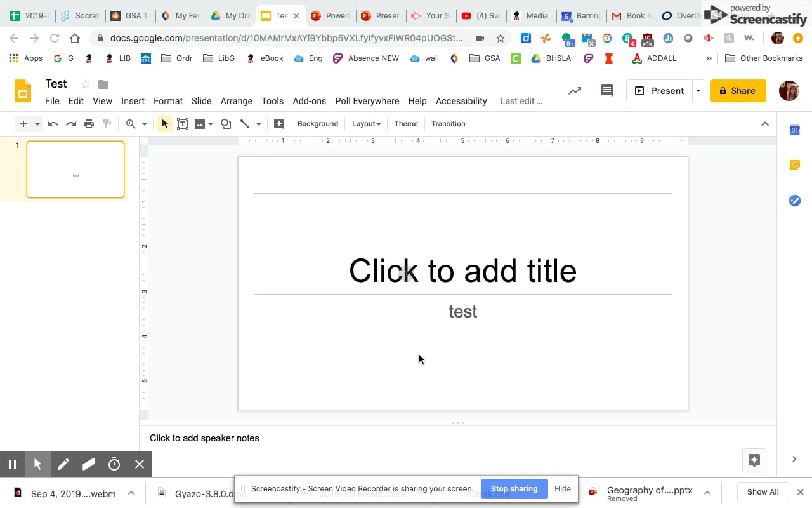Viewport: 812px width, 508px height.
Task: Click the Insert image icon
Action: coord(200,124)
